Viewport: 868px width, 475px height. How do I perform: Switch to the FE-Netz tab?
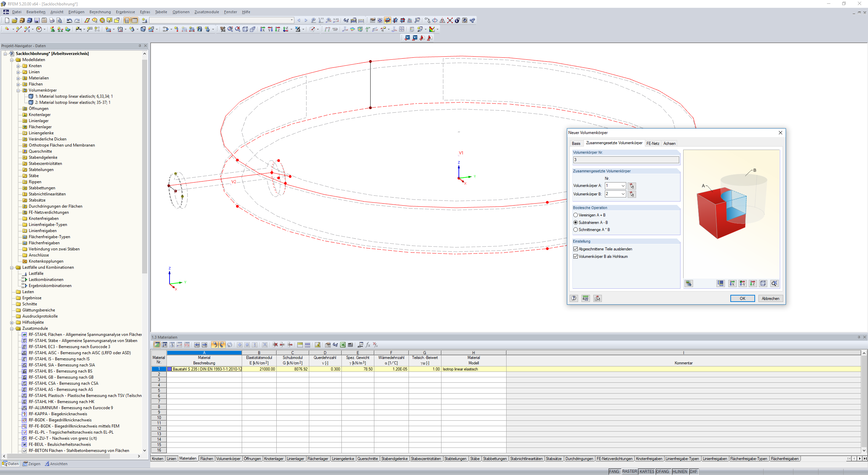(652, 144)
